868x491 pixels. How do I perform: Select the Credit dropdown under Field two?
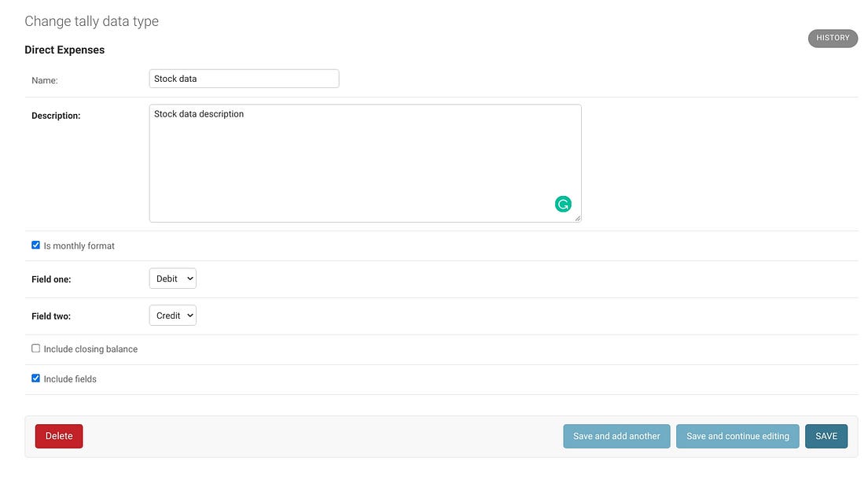tap(172, 315)
